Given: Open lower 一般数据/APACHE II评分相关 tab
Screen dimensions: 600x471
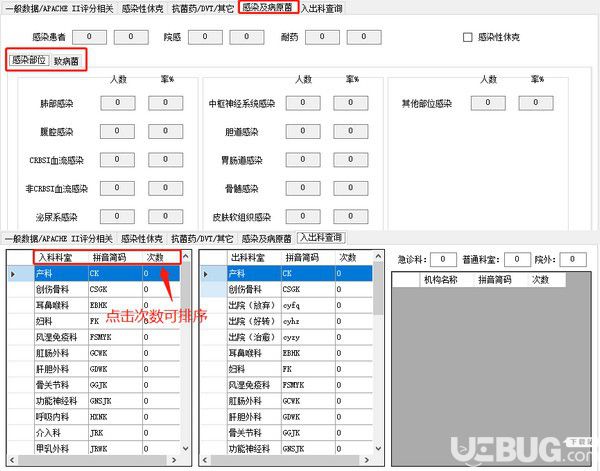Looking at the screenshot, I should [x=59, y=239].
